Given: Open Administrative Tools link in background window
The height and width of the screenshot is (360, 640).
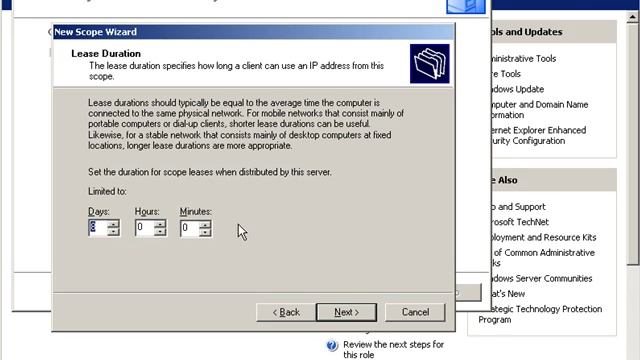Looking at the screenshot, I should (524, 58).
